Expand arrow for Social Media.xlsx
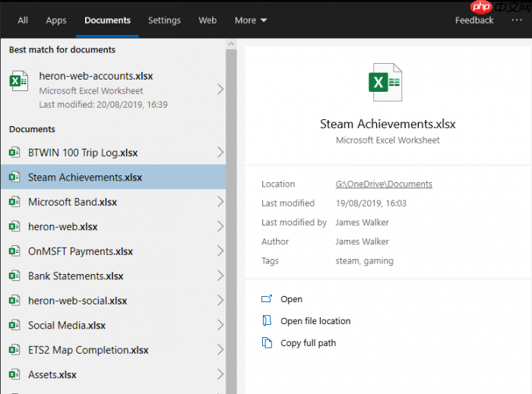This screenshot has width=532, height=394. (x=220, y=325)
